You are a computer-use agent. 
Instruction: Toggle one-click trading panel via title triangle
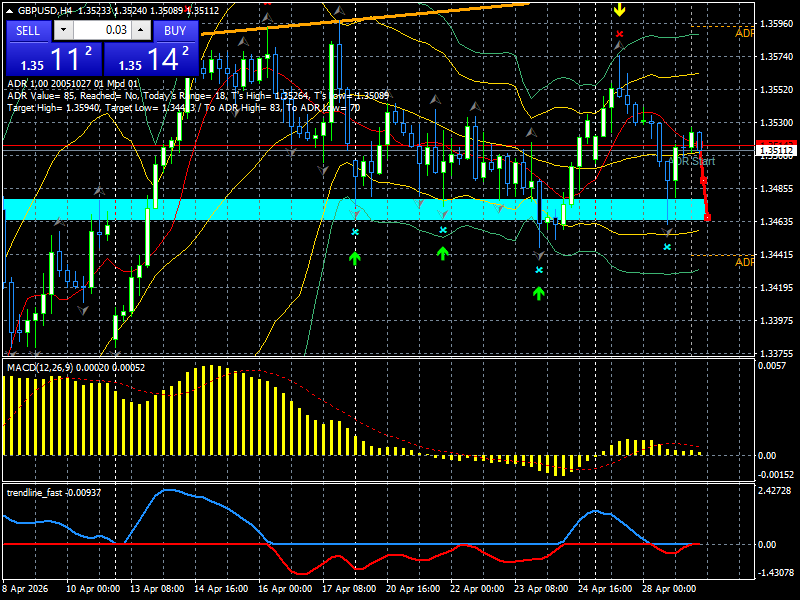tap(10, 10)
